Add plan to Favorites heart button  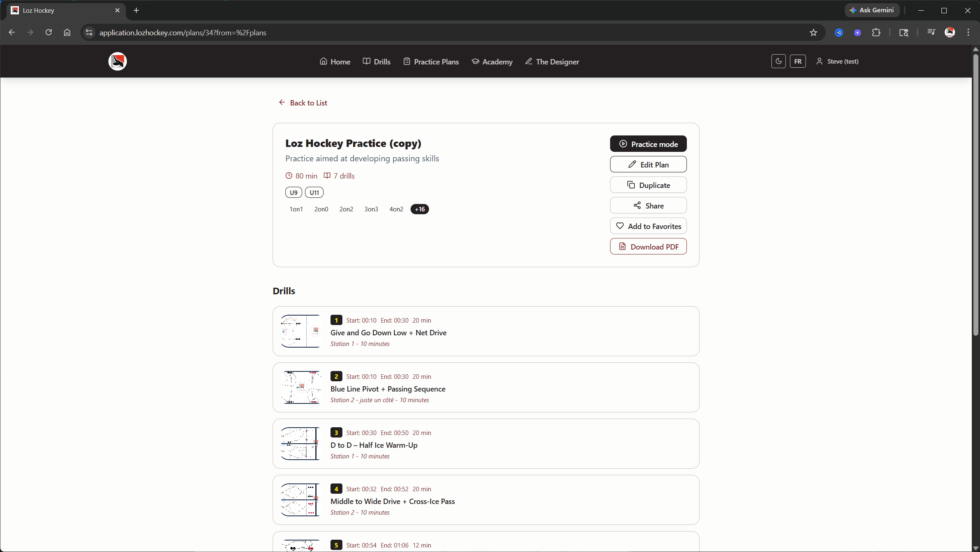pos(648,226)
